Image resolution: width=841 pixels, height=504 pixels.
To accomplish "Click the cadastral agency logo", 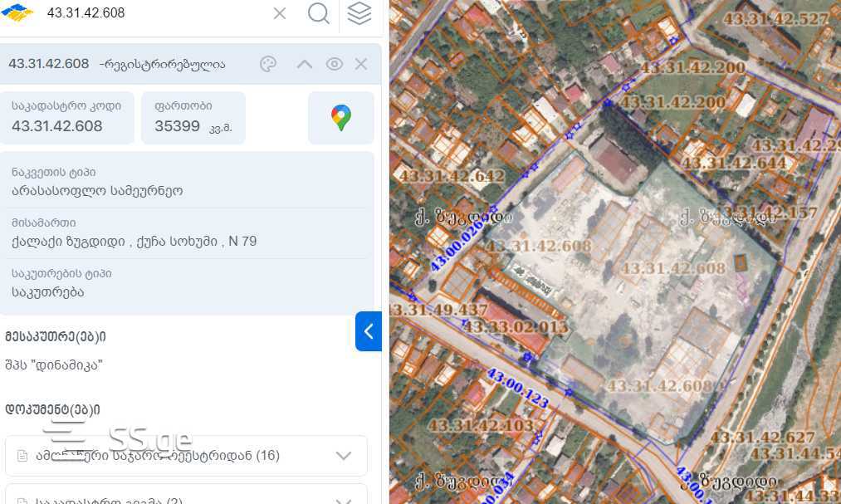I will coord(17,12).
